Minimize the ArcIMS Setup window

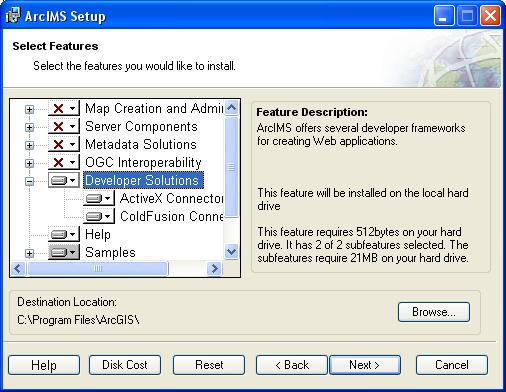point(444,16)
